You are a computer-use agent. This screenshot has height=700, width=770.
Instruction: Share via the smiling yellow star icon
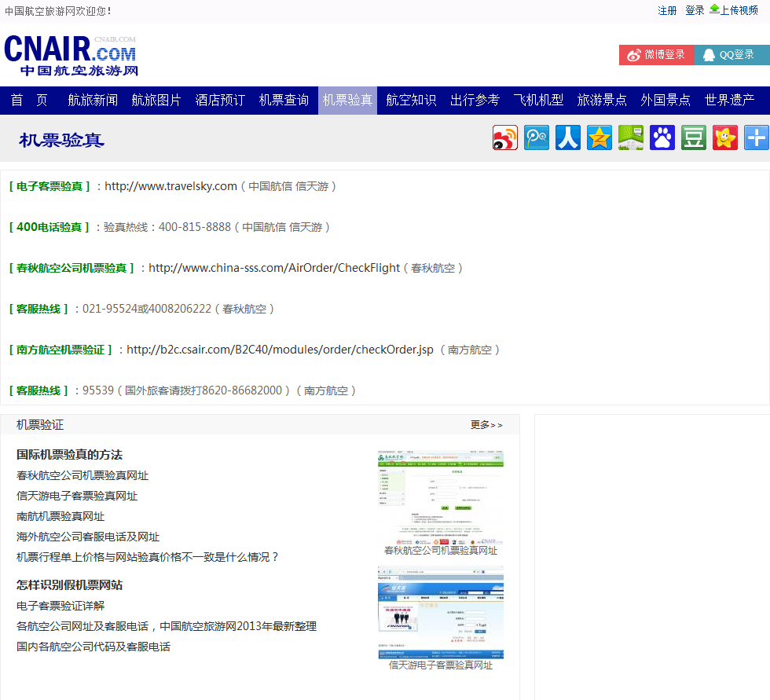pos(724,137)
